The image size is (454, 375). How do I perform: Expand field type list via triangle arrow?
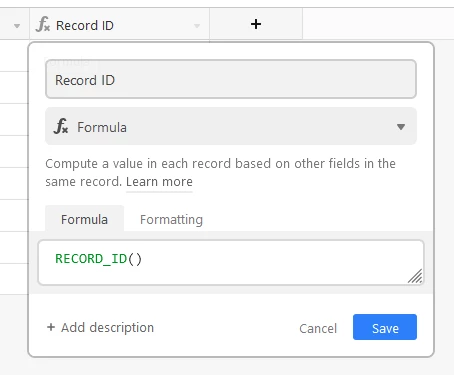pos(401,127)
